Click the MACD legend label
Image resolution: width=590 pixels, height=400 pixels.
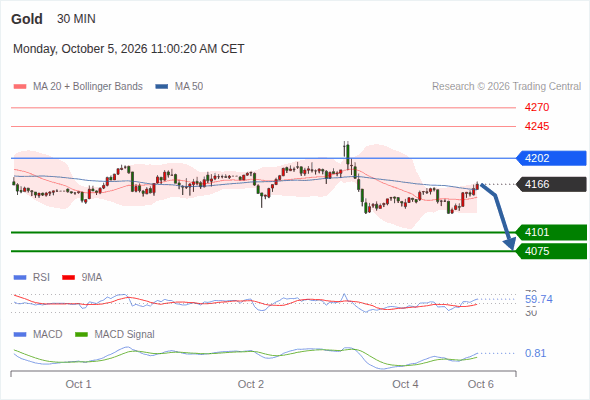(48, 334)
